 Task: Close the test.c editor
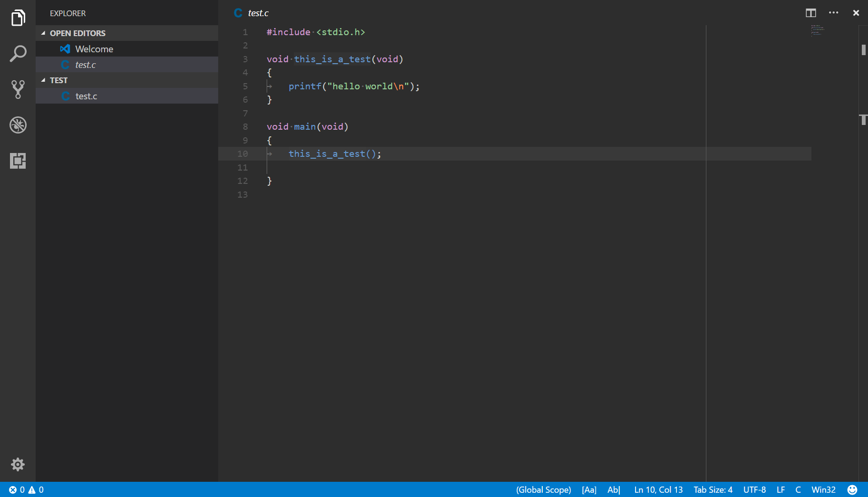(x=856, y=13)
